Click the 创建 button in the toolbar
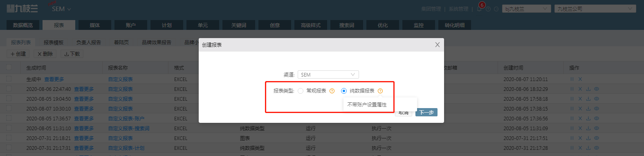 18,54
